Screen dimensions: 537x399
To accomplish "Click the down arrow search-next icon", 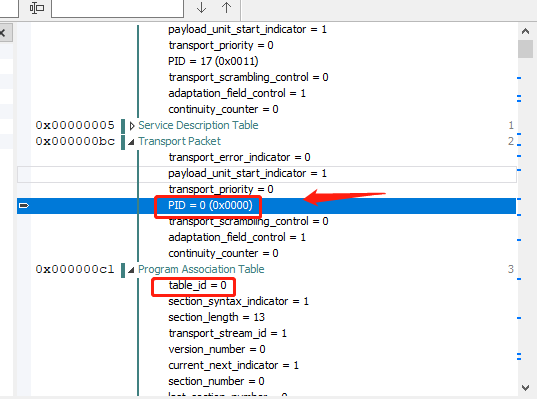I will pyautogui.click(x=201, y=8).
